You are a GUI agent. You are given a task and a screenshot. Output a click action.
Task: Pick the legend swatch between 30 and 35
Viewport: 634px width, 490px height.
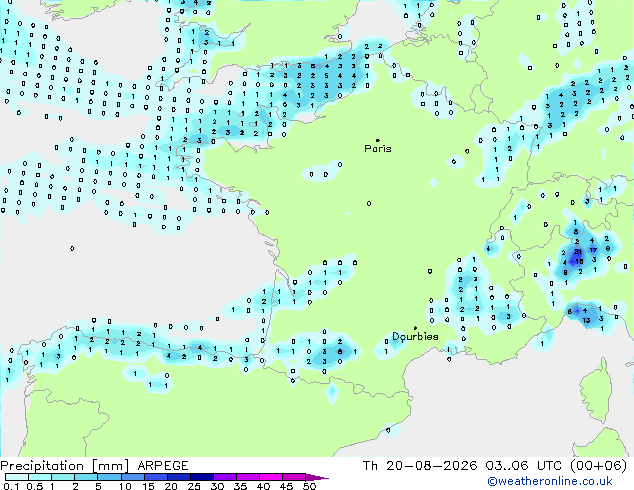[225, 477]
